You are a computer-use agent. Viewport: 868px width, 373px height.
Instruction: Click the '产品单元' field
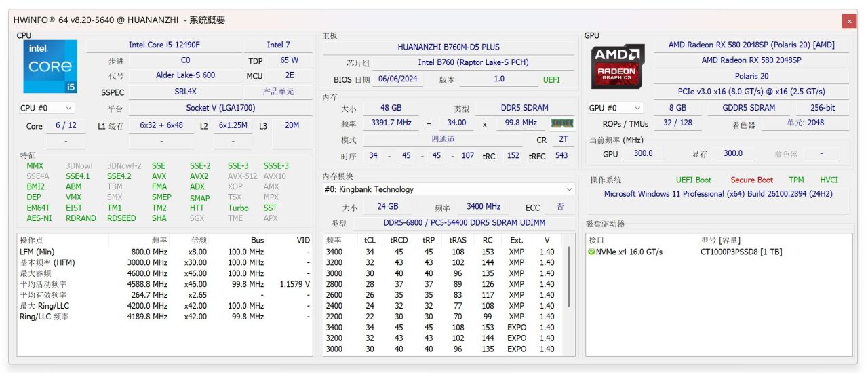(279, 92)
